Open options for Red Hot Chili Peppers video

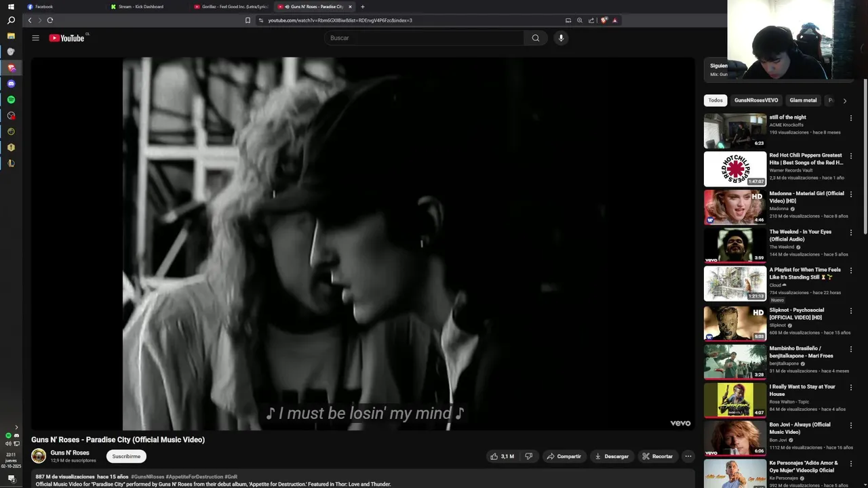click(x=851, y=156)
